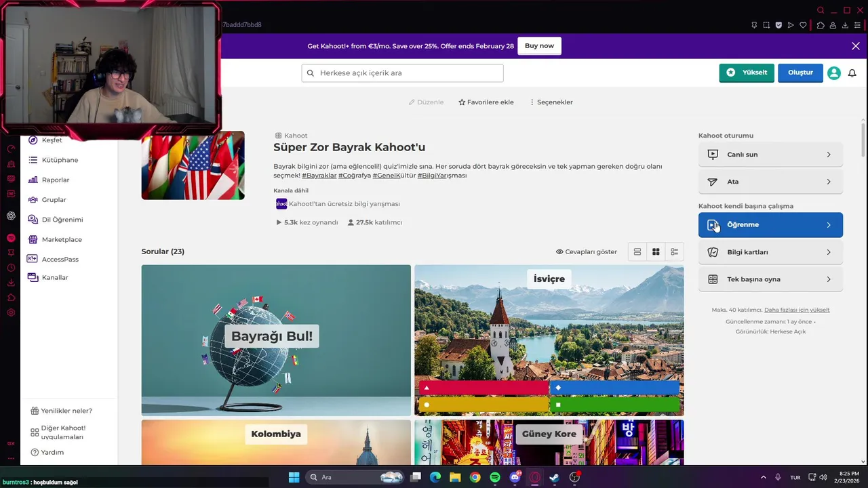Open Yardım help link

[47, 452]
